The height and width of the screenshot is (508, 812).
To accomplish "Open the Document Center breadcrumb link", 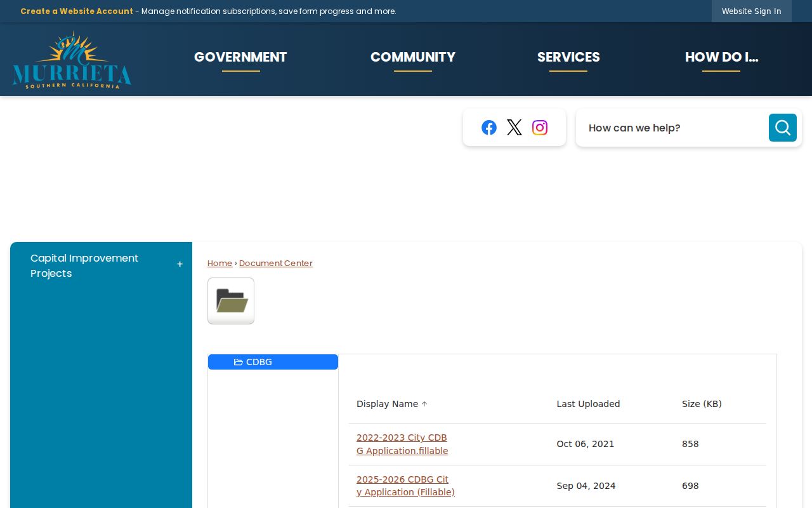I will click(276, 264).
